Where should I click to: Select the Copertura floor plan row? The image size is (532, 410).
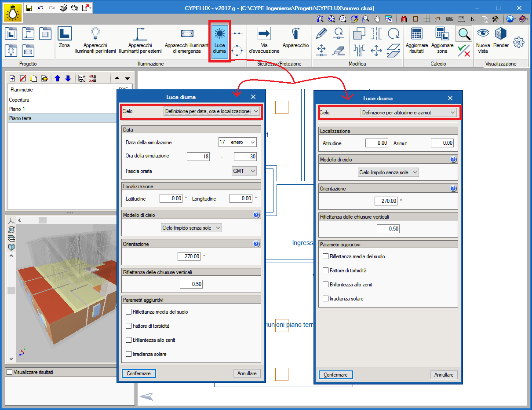62,100
